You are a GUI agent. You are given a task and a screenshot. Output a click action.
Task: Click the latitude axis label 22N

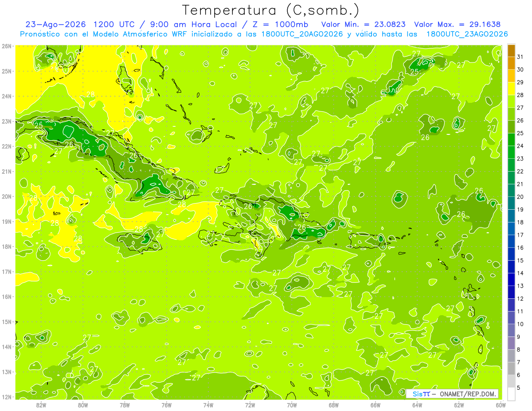coord(7,146)
